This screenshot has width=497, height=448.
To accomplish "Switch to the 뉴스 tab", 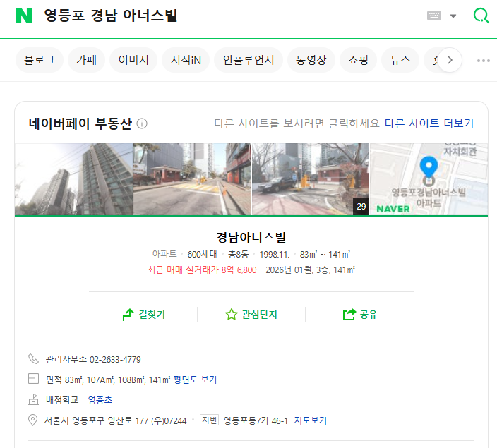I will [400, 60].
